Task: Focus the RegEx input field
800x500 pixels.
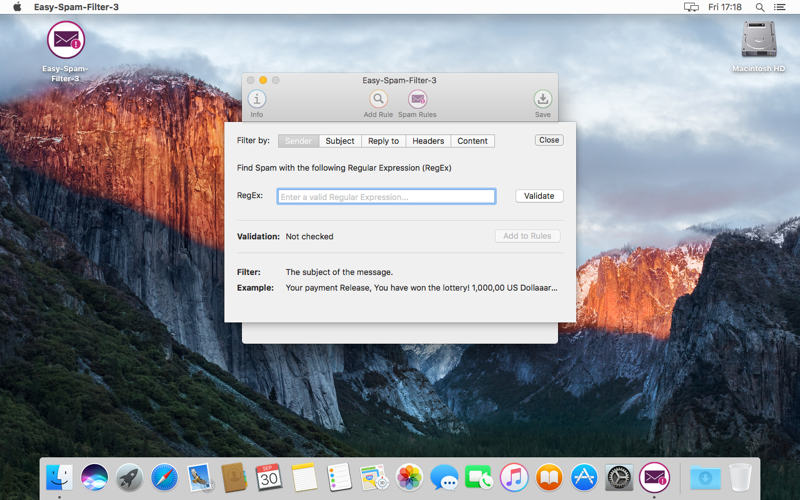Action: coord(386,196)
